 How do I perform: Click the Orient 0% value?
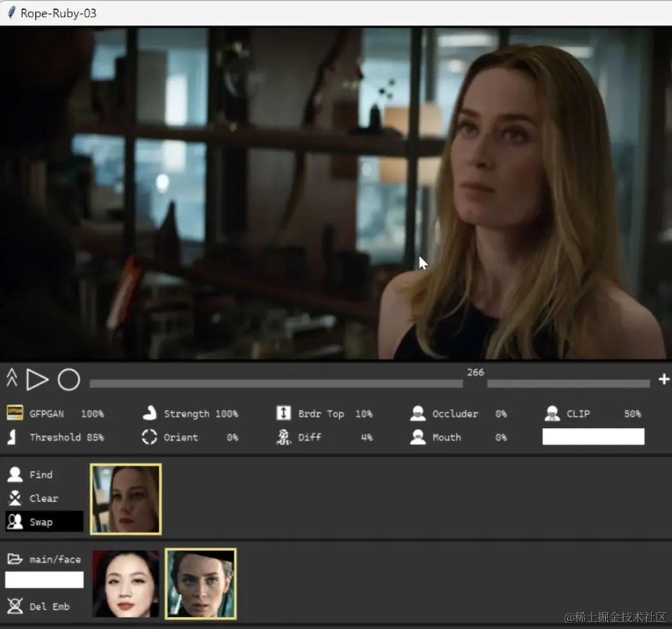pyautogui.click(x=233, y=438)
